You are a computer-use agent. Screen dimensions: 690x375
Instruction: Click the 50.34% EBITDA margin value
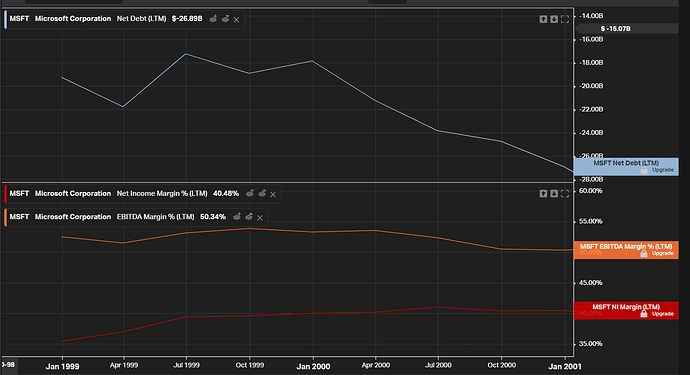[213, 217]
